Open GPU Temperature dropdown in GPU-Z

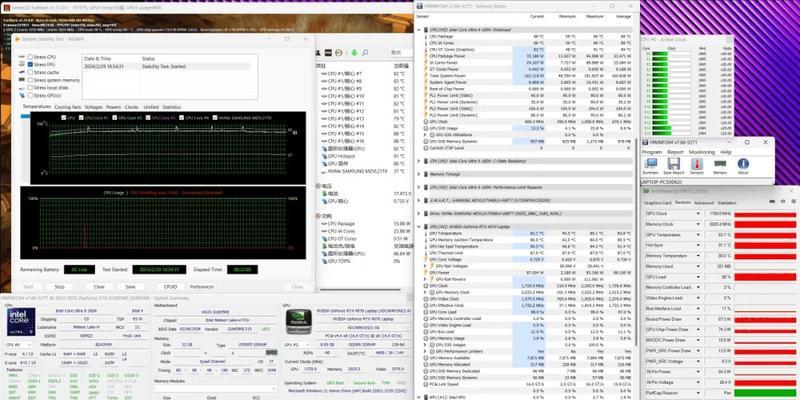click(x=698, y=235)
